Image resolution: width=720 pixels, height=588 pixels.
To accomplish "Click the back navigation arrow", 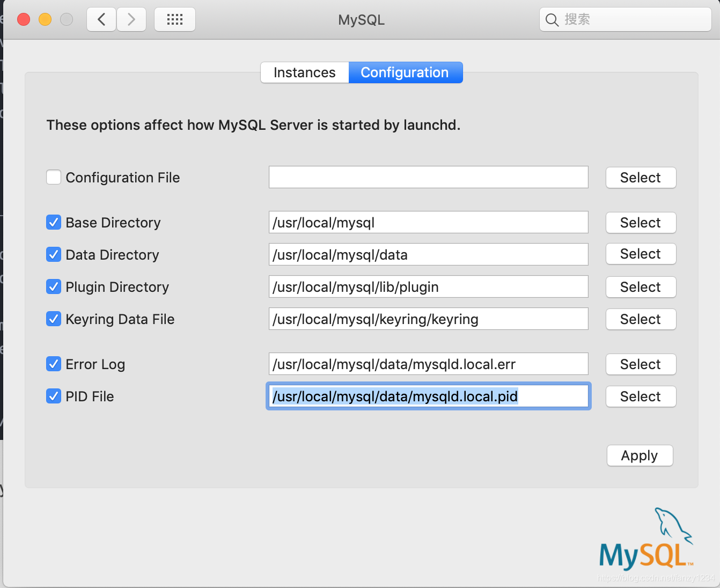I will point(101,19).
